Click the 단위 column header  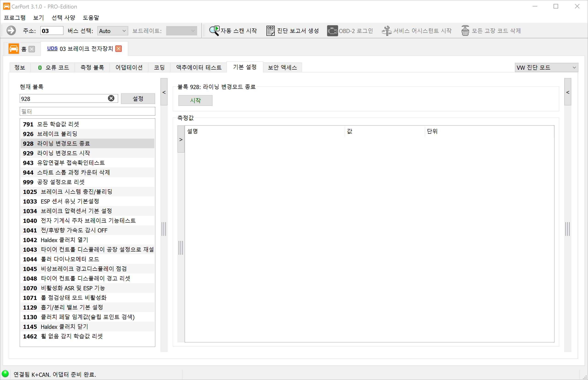pyautogui.click(x=489, y=131)
